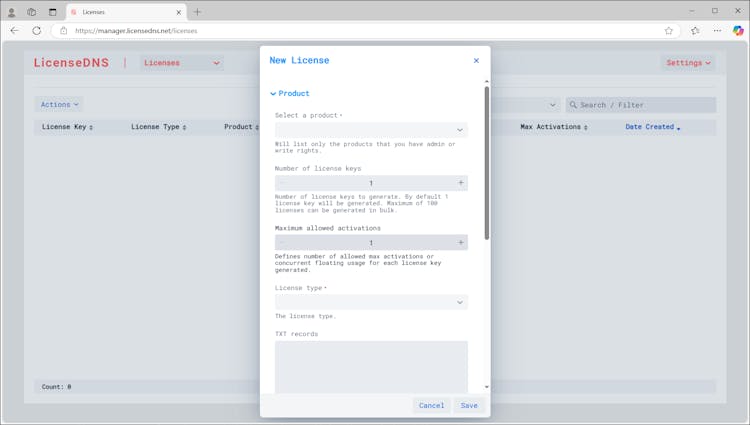Open the Select a product dropdown
This screenshot has width=750, height=425.
point(371,130)
